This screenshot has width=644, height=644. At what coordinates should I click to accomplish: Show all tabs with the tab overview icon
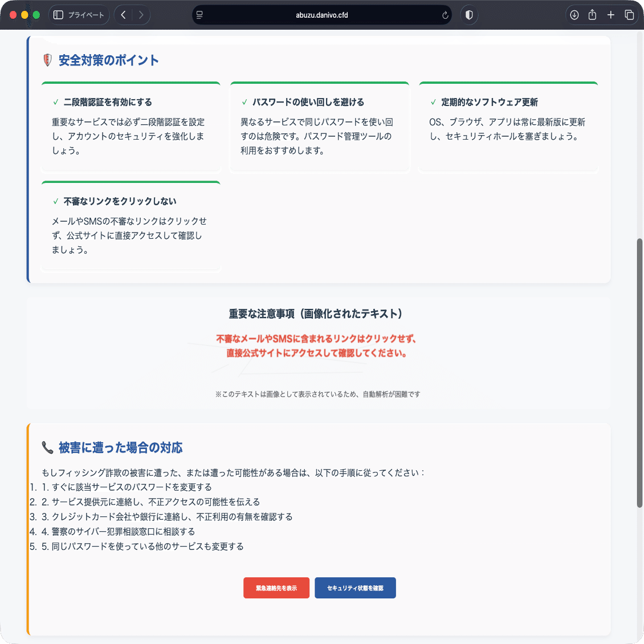click(x=629, y=15)
